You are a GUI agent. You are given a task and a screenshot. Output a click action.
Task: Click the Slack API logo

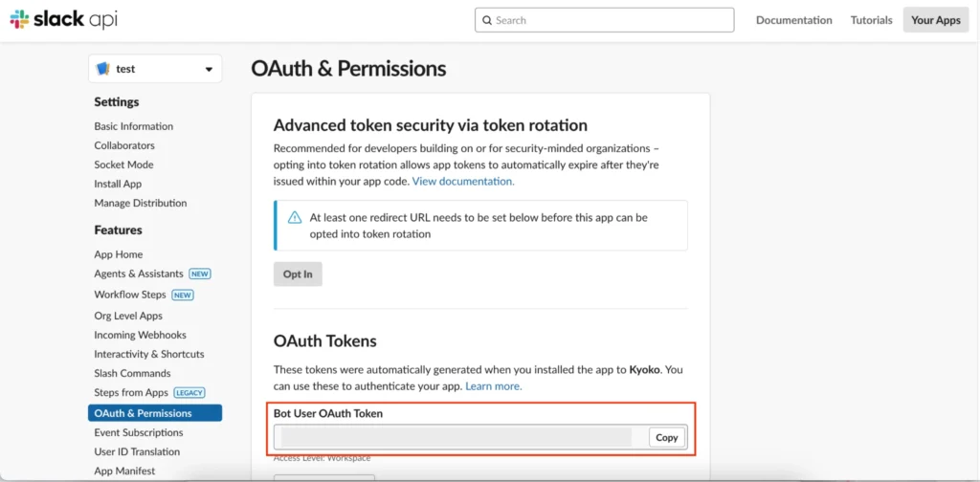pos(63,20)
